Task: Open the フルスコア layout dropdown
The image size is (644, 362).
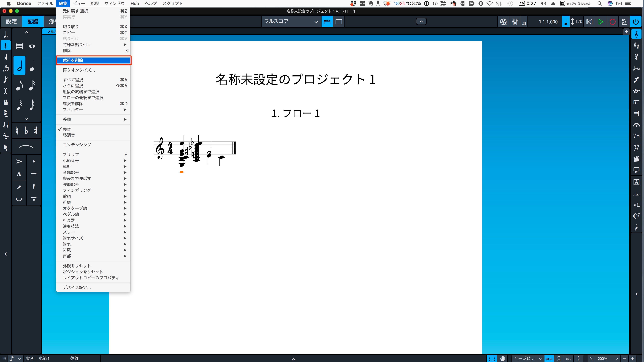Action: coord(291,22)
